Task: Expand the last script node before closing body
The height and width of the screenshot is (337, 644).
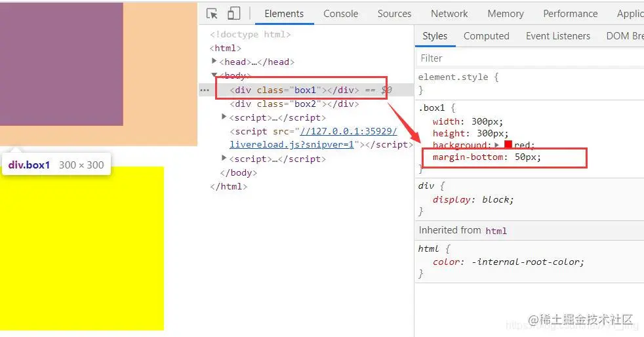Action: tap(224, 158)
